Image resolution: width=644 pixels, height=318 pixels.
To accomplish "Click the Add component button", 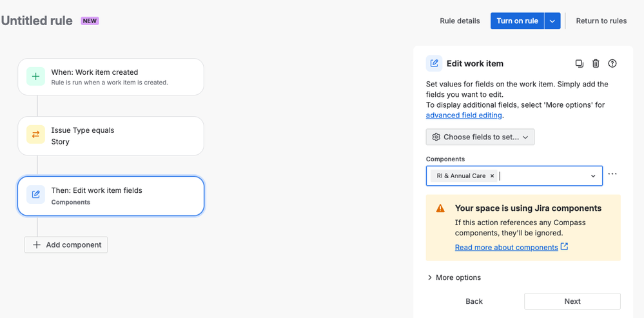I will (x=66, y=245).
